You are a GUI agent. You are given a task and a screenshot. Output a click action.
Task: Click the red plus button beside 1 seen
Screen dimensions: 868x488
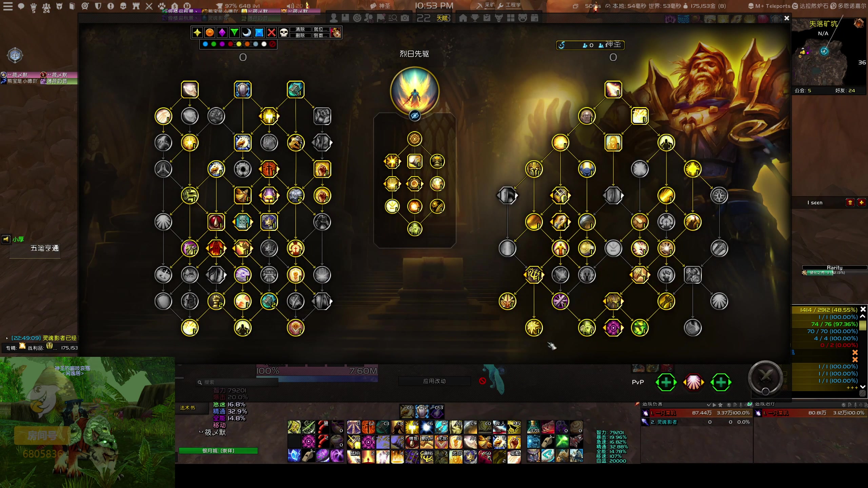861,202
